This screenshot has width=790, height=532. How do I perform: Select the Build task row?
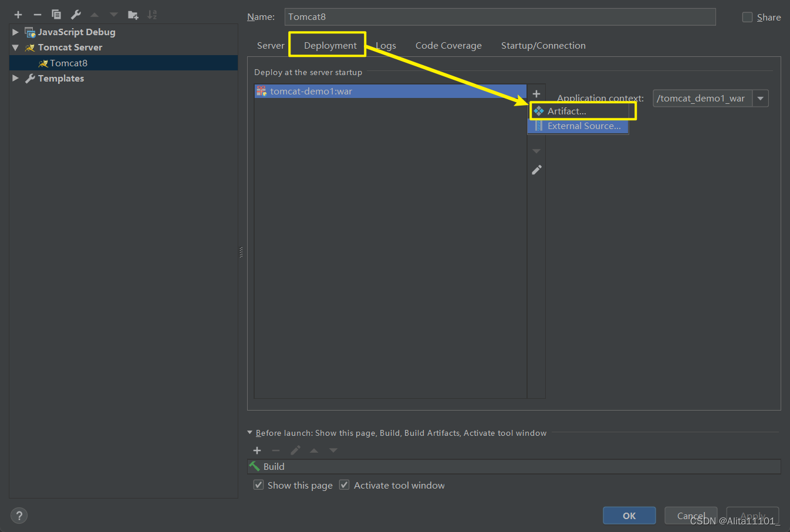(514, 466)
